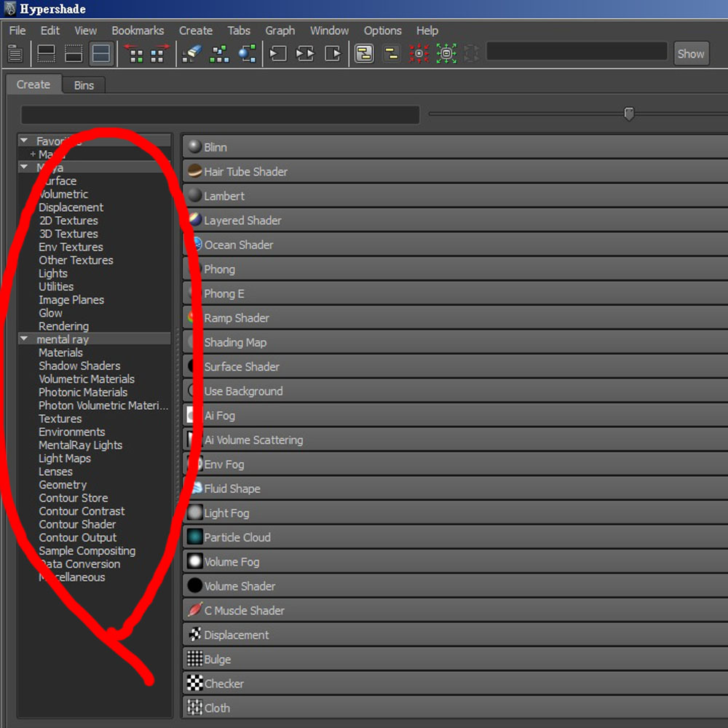Viewport: 728px width, 728px height.
Task: Click the icon size slider handle
Action: (629, 114)
